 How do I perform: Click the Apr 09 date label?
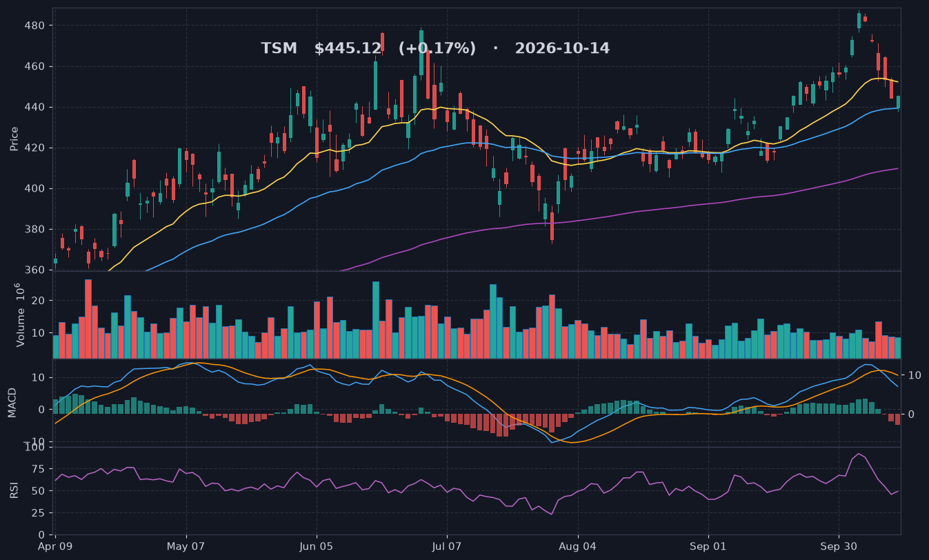pyautogui.click(x=56, y=546)
